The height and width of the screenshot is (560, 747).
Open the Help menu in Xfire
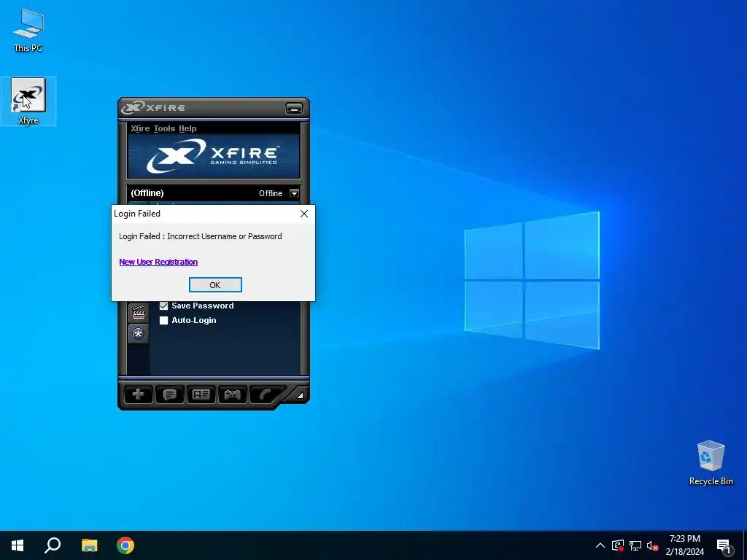187,128
